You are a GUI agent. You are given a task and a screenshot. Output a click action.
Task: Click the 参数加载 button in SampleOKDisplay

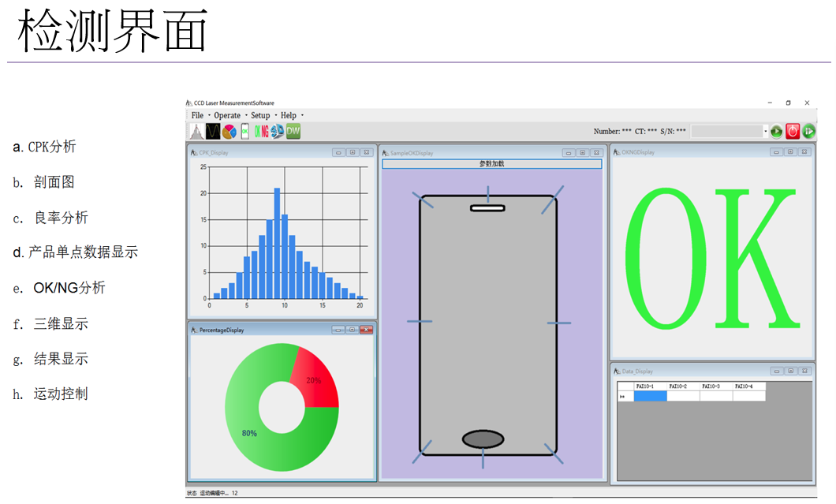[491, 164]
